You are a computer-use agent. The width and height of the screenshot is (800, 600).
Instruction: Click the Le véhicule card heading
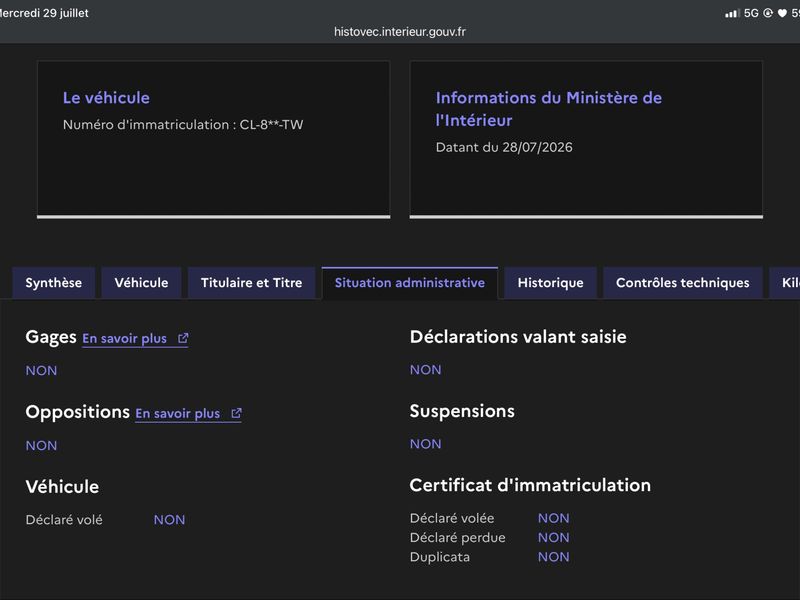coord(106,97)
